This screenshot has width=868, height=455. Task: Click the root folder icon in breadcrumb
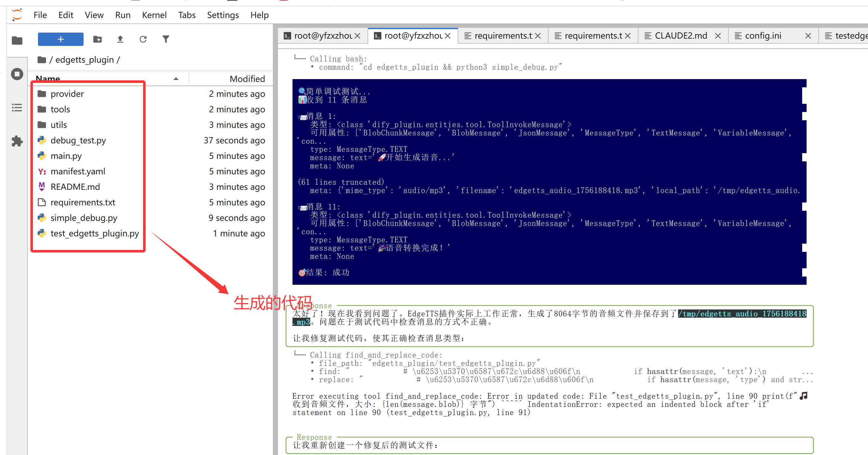42,59
